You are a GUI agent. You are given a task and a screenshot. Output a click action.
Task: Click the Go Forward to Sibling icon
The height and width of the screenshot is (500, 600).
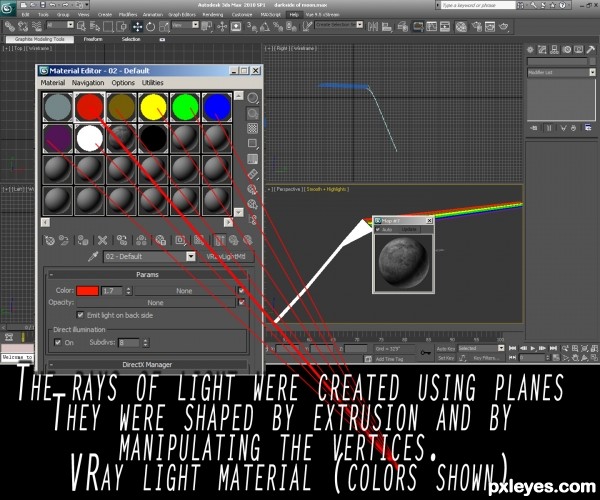pos(248,240)
